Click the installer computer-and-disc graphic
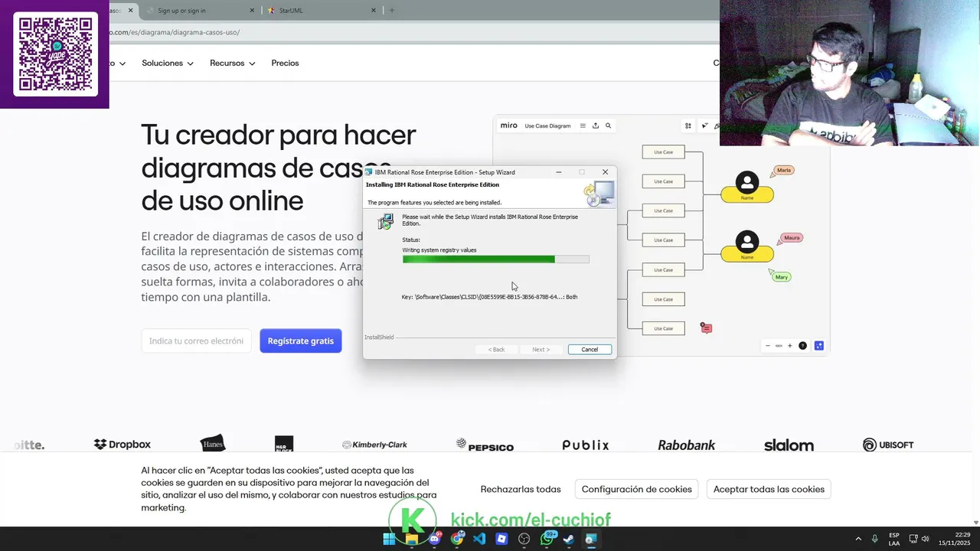980x551 pixels. [x=599, y=194]
